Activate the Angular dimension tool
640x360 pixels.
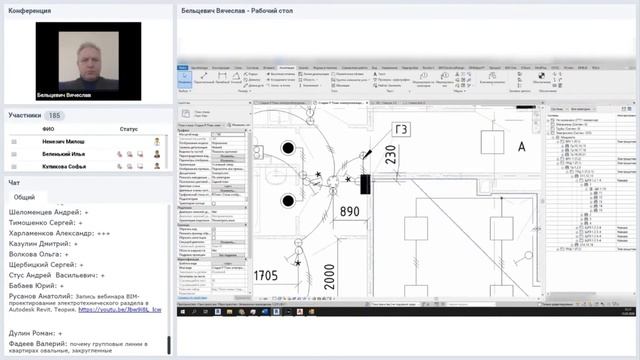point(236,78)
